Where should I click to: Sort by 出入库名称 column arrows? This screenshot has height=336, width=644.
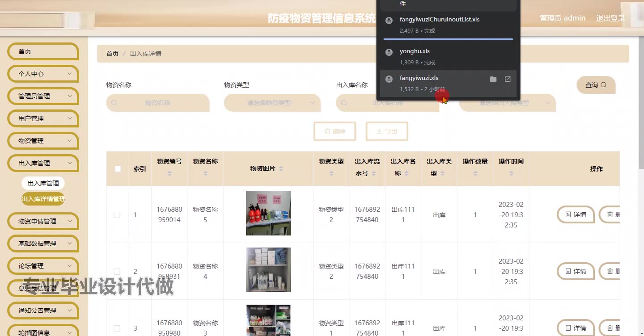pos(406,173)
